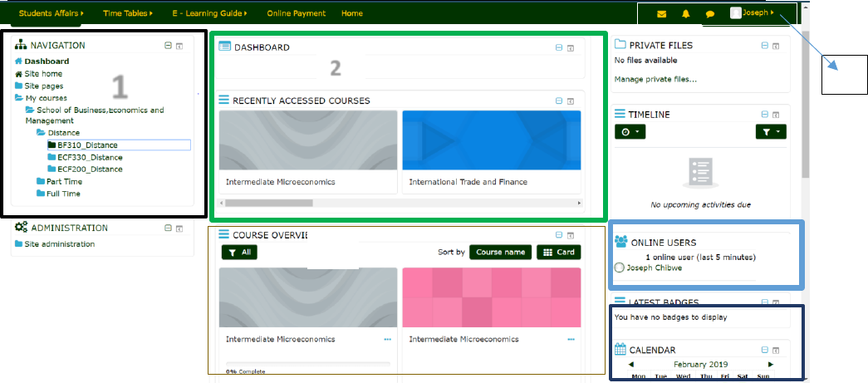Click the timeline clock filter button
Image resolution: width=868 pixels, height=383 pixels.
[629, 131]
